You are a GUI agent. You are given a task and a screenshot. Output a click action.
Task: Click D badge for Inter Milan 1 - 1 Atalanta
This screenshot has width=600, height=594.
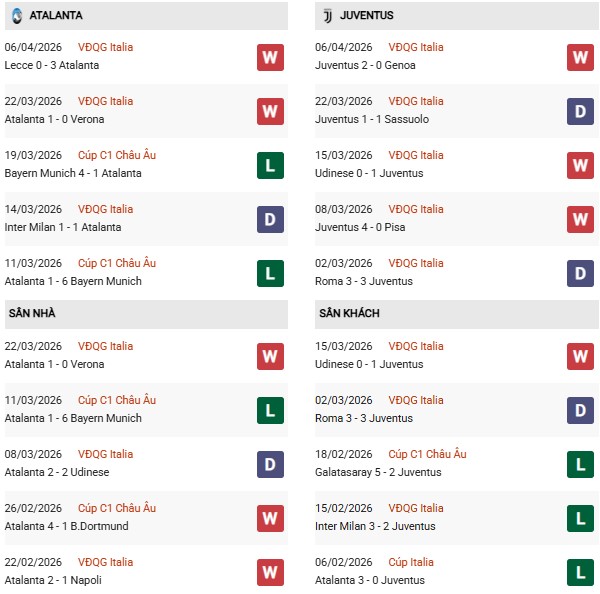270,219
